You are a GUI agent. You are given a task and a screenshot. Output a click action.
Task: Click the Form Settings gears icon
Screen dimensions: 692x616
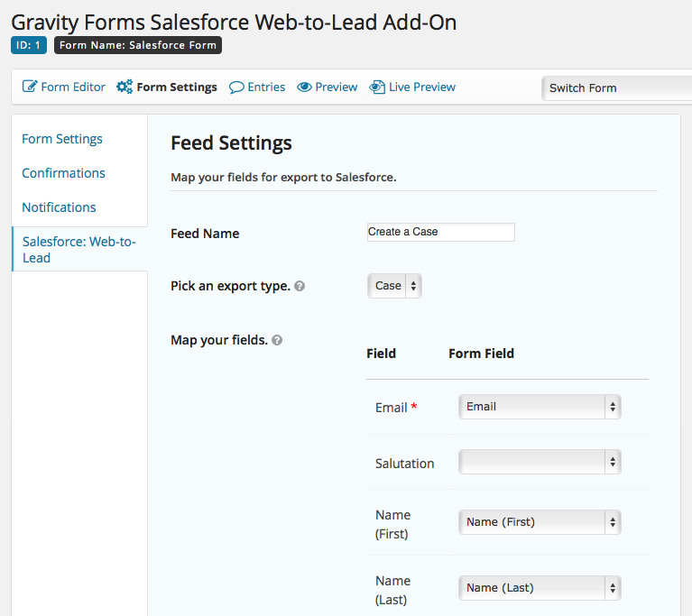coord(125,87)
